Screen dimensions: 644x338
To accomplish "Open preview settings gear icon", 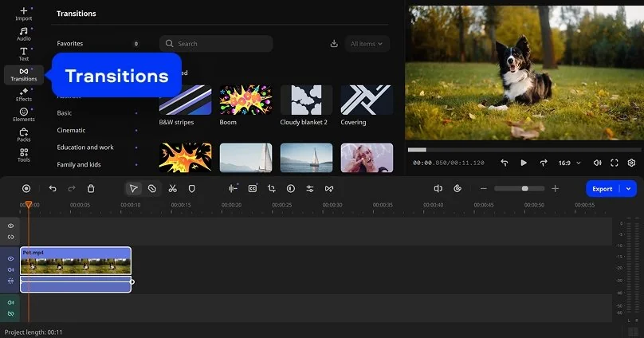I will (631, 163).
